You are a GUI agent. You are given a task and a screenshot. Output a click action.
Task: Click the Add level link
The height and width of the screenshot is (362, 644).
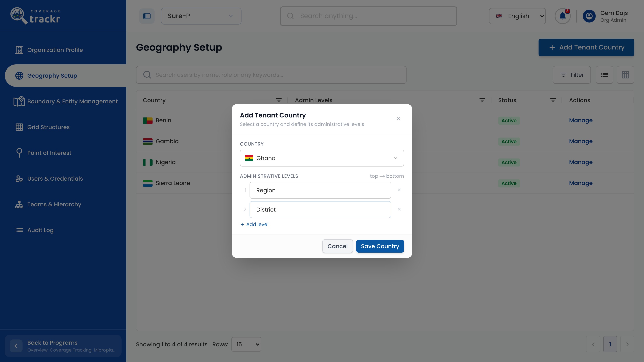(x=254, y=224)
